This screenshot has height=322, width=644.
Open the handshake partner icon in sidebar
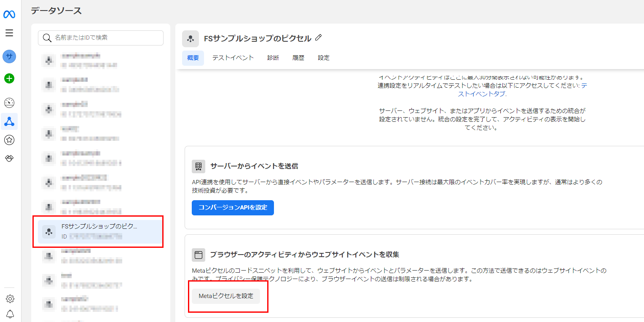[x=9, y=158]
